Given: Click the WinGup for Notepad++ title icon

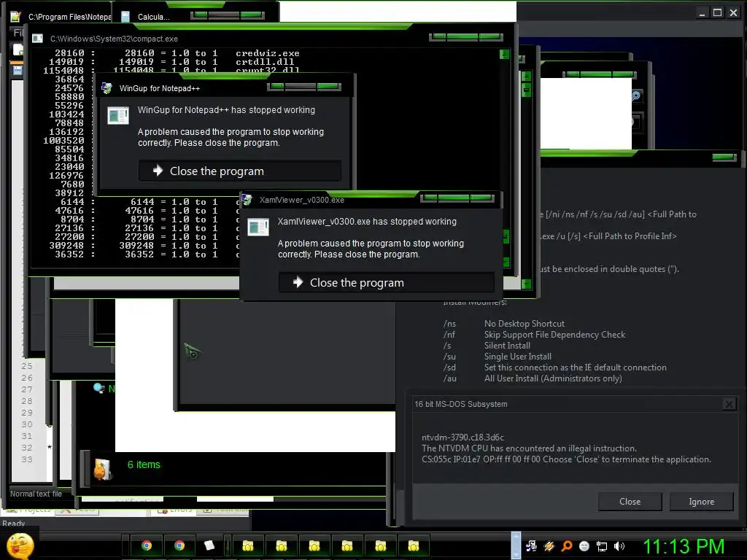Looking at the screenshot, I should [107, 88].
